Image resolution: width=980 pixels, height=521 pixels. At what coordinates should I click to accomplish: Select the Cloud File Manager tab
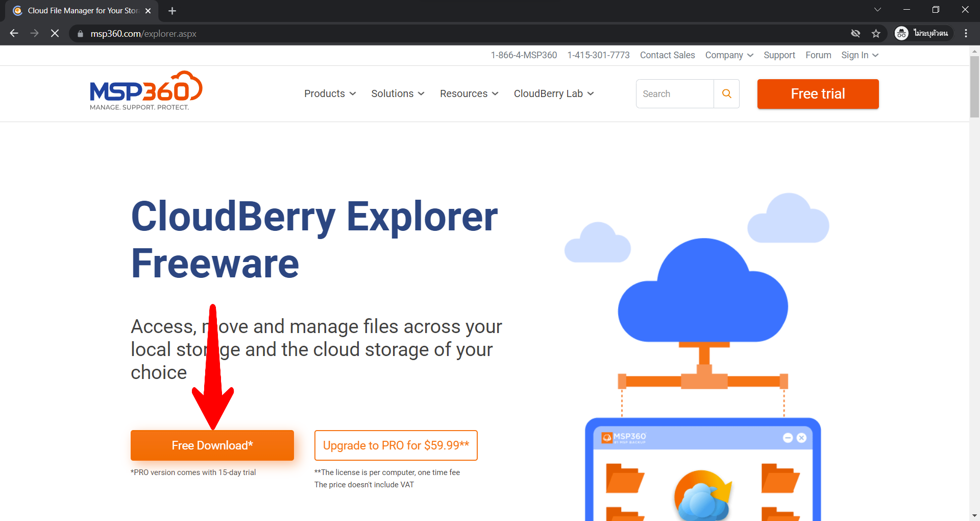(82, 11)
